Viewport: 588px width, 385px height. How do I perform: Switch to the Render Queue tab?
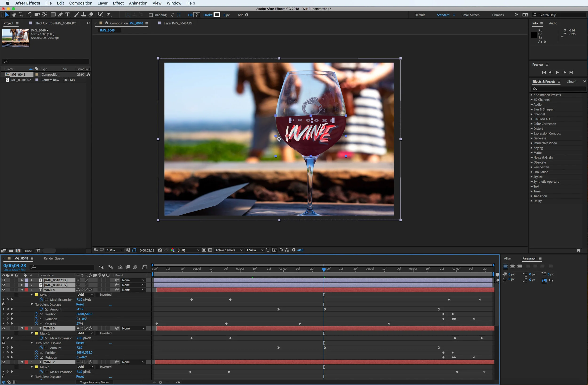54,258
